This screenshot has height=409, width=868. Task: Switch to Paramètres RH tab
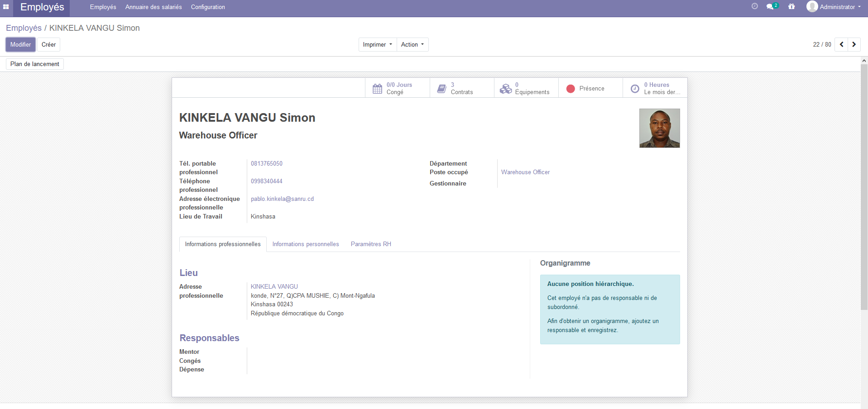(x=370, y=244)
